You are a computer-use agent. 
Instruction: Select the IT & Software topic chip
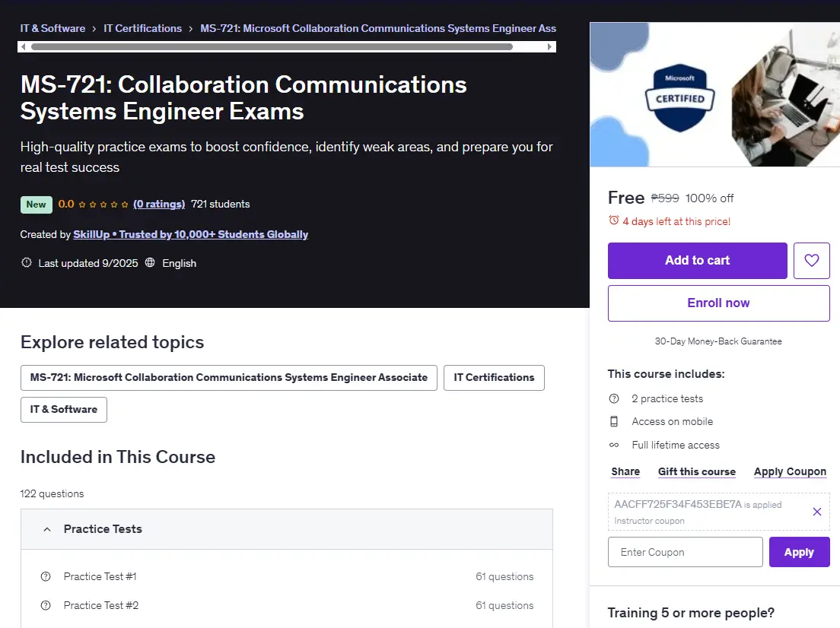(x=64, y=410)
